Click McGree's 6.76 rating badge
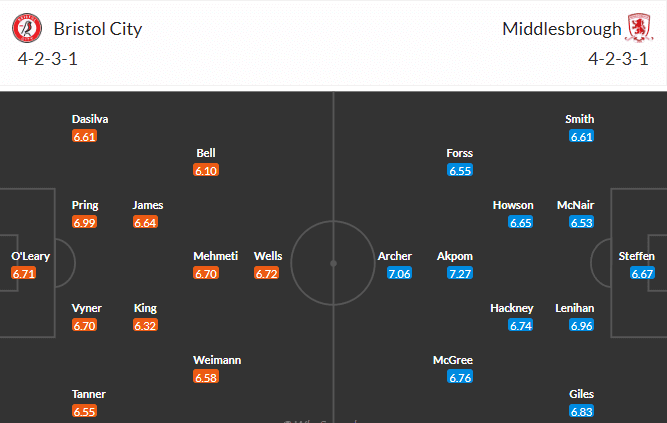 460,378
